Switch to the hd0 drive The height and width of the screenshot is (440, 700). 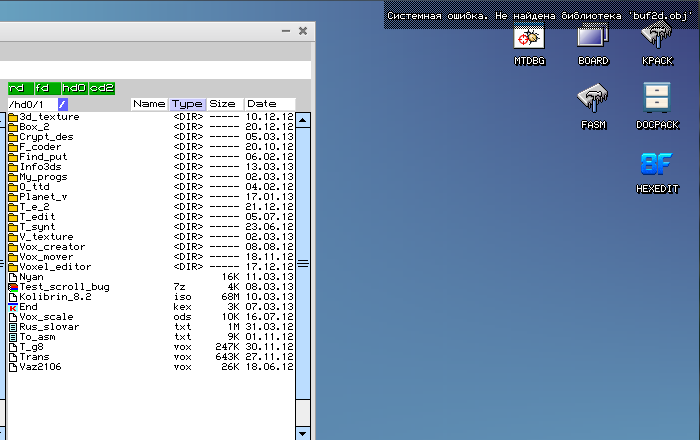coord(74,88)
